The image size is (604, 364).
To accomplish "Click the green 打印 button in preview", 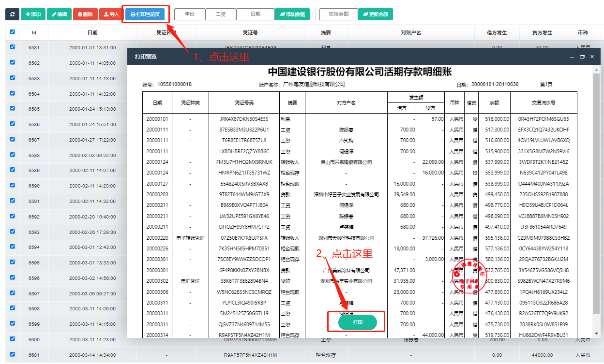I will tap(358, 322).
